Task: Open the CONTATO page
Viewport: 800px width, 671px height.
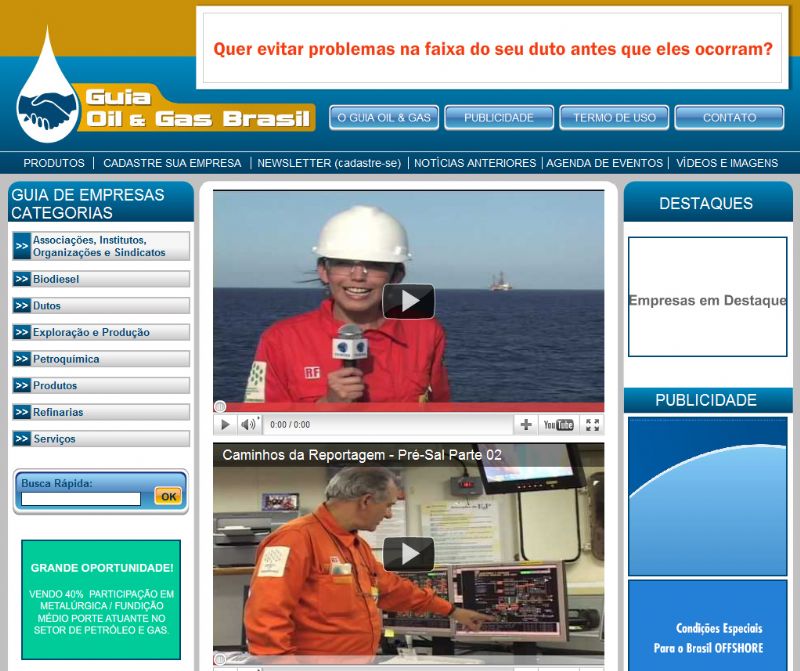Action: 730,118
